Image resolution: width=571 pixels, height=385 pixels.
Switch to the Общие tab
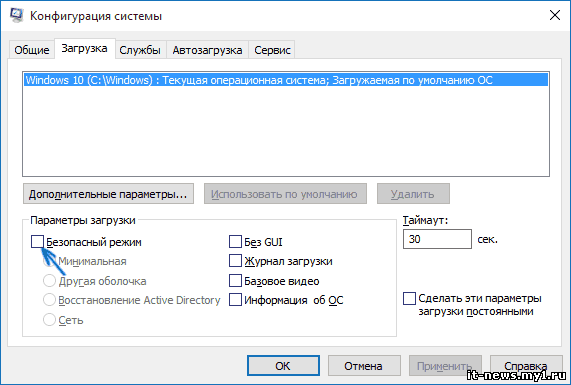[32, 50]
